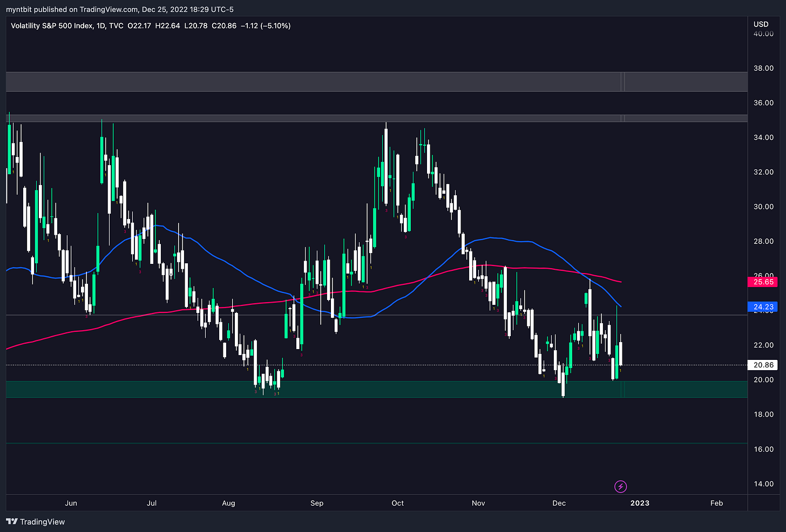786x532 pixels.
Task: Click the Oct label on time axis
Action: tap(398, 503)
